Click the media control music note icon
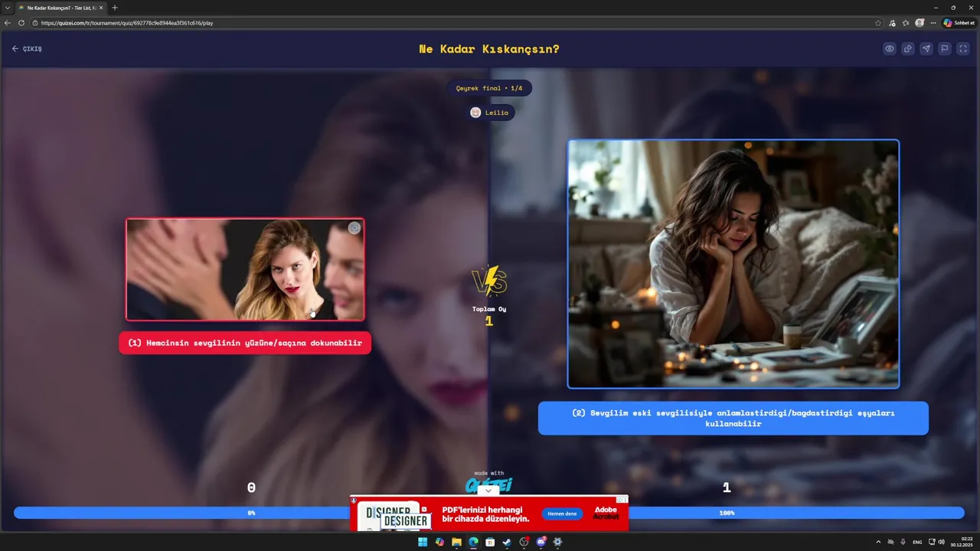 coord(892,23)
